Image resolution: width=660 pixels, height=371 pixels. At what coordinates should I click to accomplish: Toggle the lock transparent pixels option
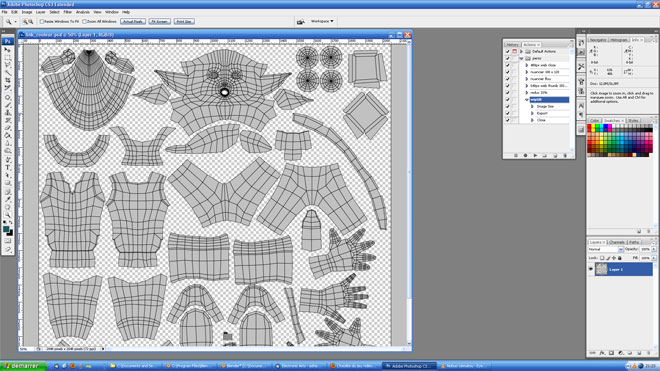602,258
